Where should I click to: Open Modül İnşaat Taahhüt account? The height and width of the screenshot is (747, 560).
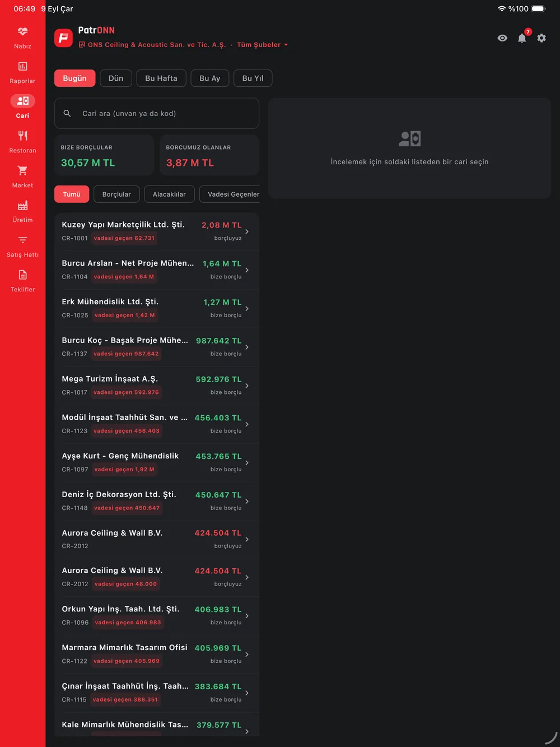click(157, 424)
